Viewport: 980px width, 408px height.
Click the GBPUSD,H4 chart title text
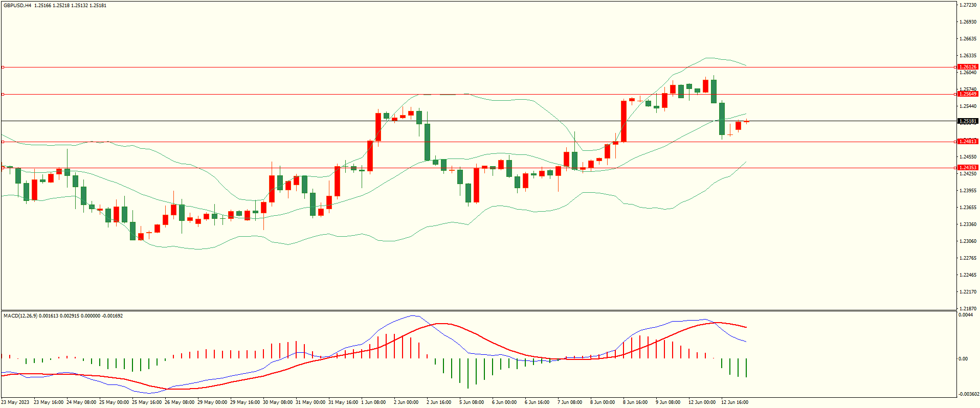pyautogui.click(x=17, y=6)
